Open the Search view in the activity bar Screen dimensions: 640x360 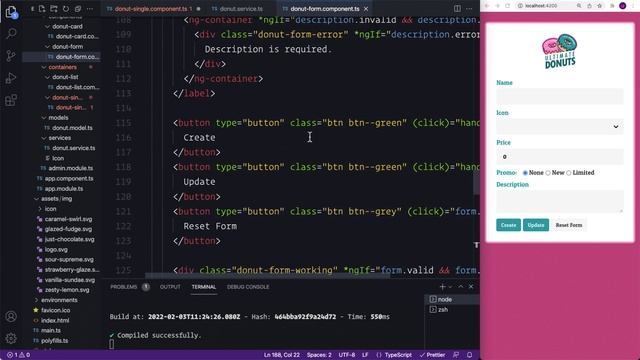[11, 33]
